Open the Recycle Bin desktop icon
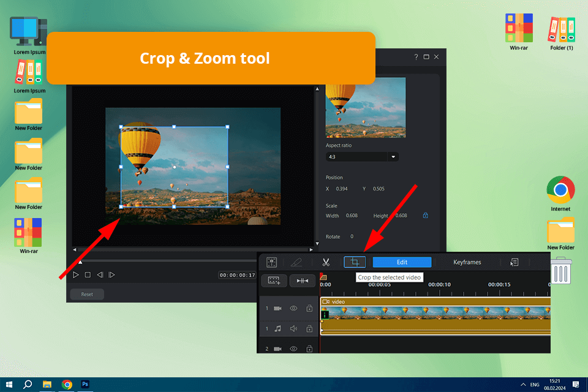Viewport: 588px width, 392px height. [560, 270]
